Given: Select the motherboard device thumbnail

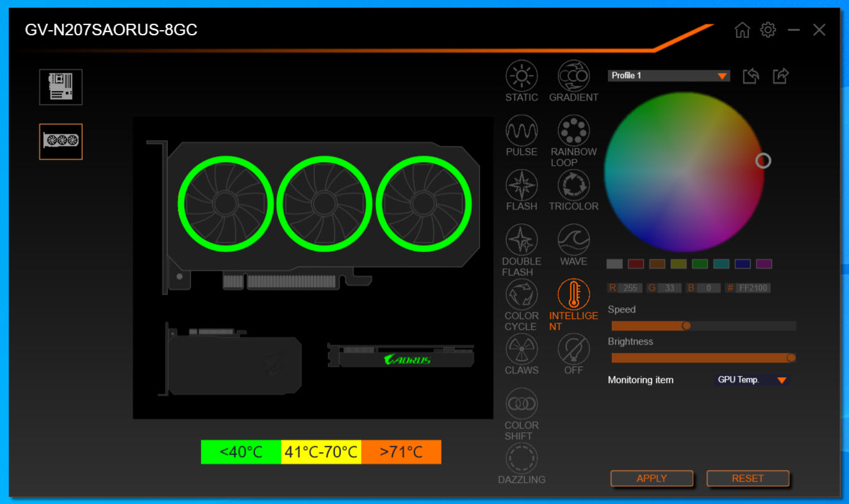Looking at the screenshot, I should tap(61, 87).
